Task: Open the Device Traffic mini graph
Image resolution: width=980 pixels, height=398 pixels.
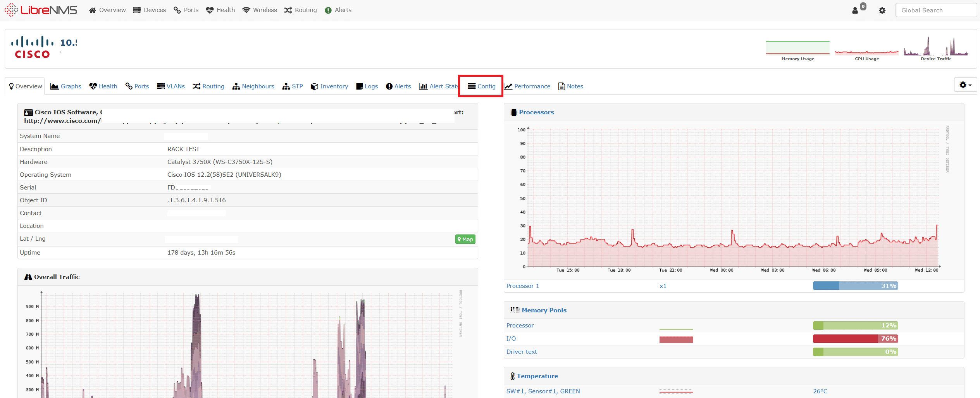Action: click(x=936, y=49)
